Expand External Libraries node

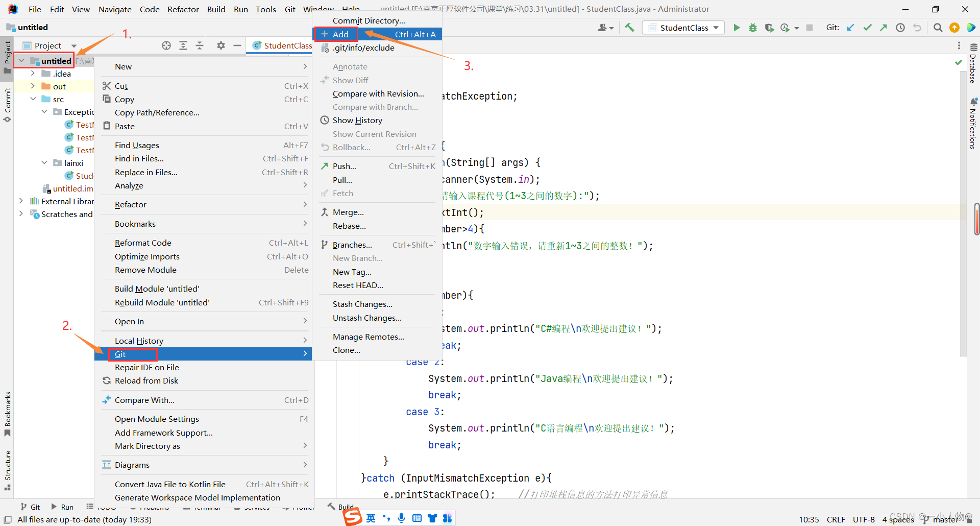click(21, 201)
